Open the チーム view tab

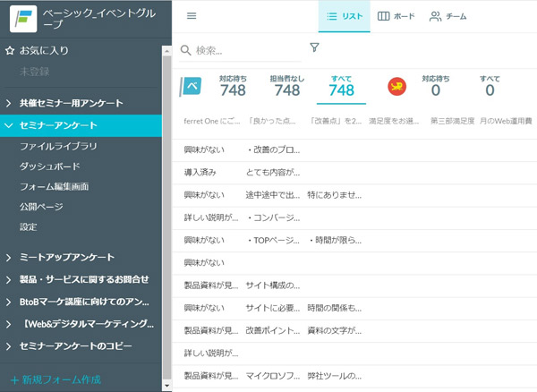[x=449, y=16]
